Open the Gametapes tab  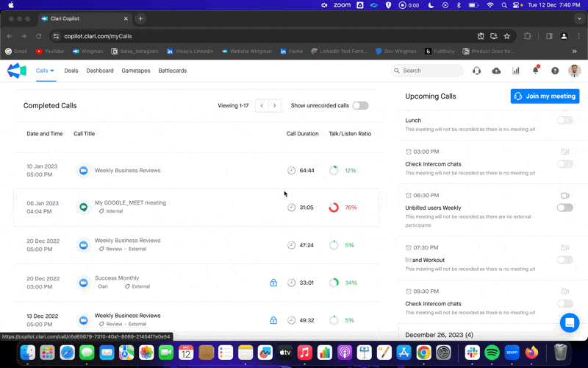point(136,71)
